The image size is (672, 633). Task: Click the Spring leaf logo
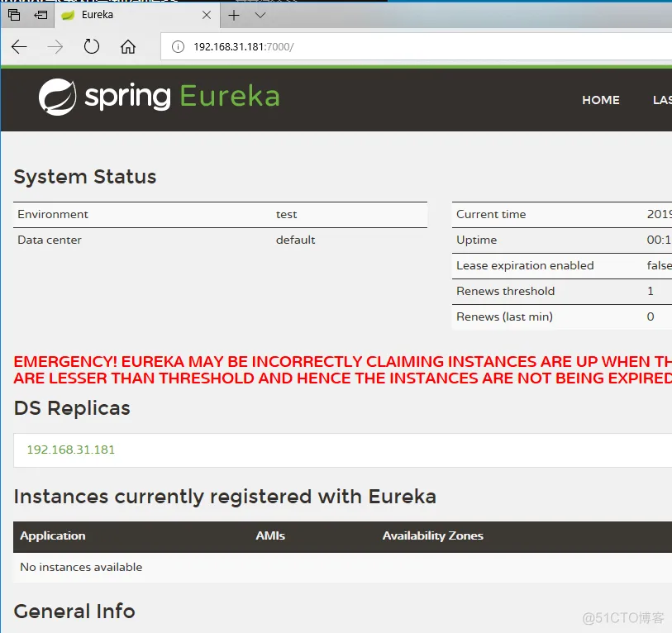(x=57, y=97)
